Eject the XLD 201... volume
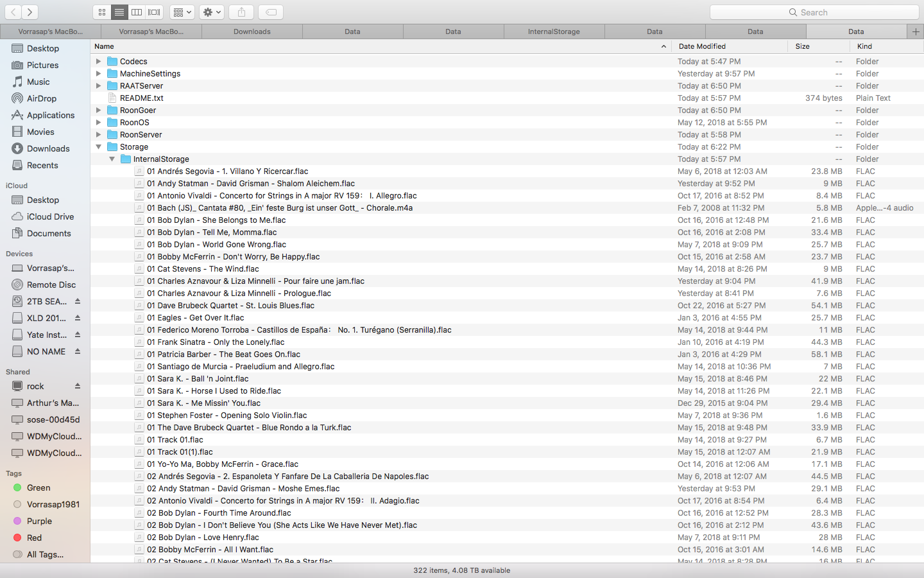This screenshot has width=924, height=578. click(x=78, y=318)
